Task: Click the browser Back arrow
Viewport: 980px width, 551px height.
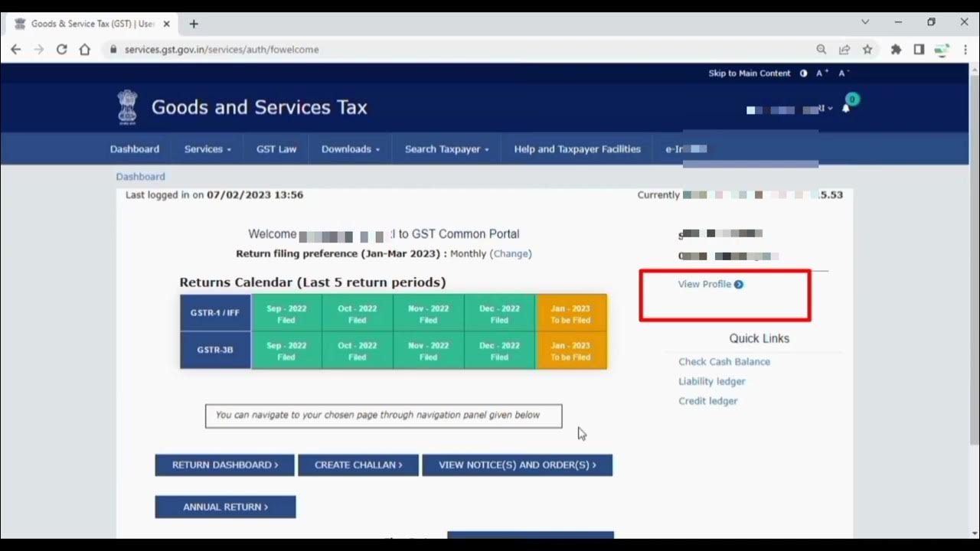Action: 16,49
